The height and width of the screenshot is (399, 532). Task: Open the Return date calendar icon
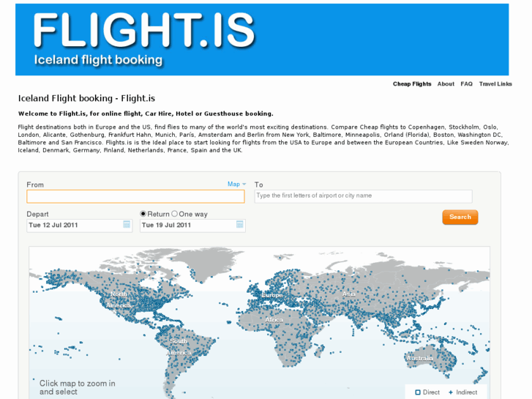pyautogui.click(x=239, y=225)
